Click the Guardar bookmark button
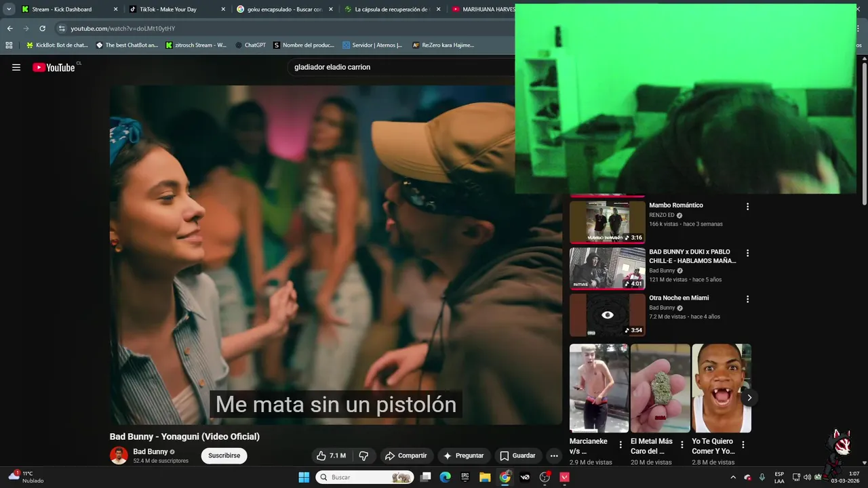Screen dimensions: 868x488 click(517, 455)
